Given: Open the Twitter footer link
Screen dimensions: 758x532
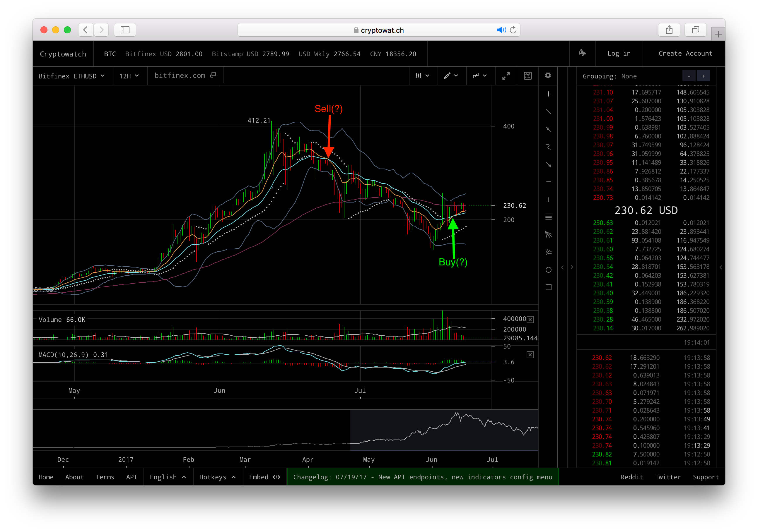Looking at the screenshot, I should tap(667, 477).
